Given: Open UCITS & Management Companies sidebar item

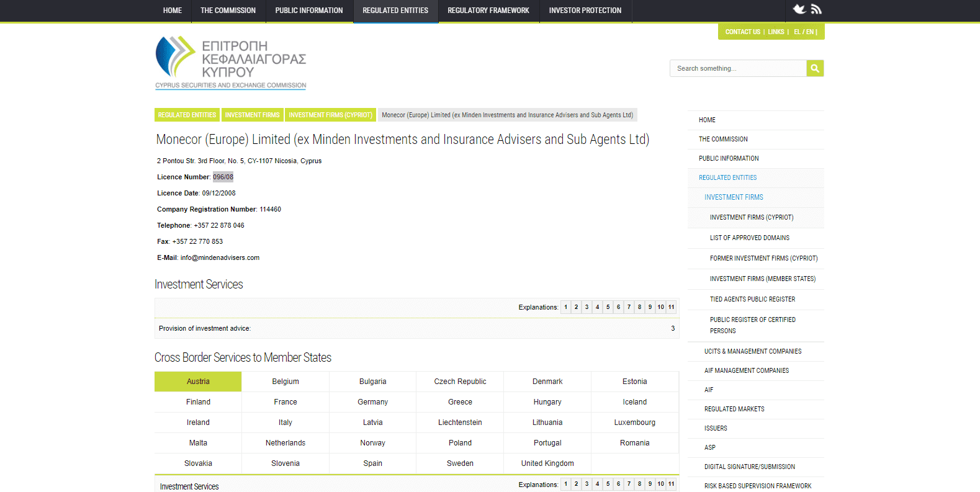Looking at the screenshot, I should (752, 351).
